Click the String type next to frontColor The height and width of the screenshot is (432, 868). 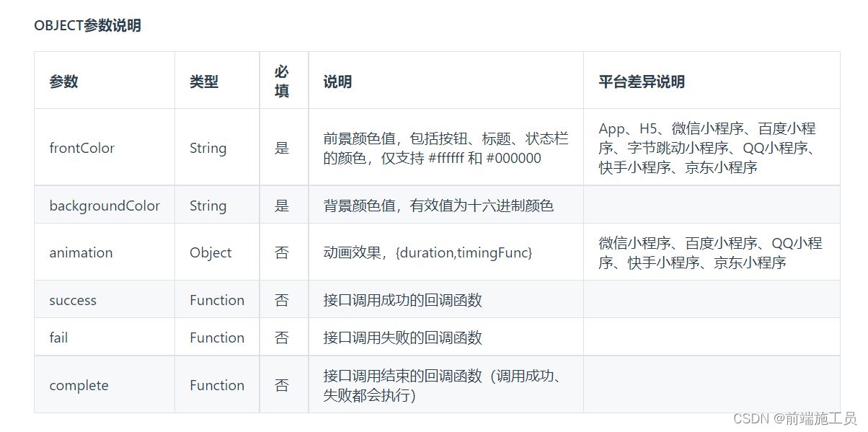click(208, 147)
